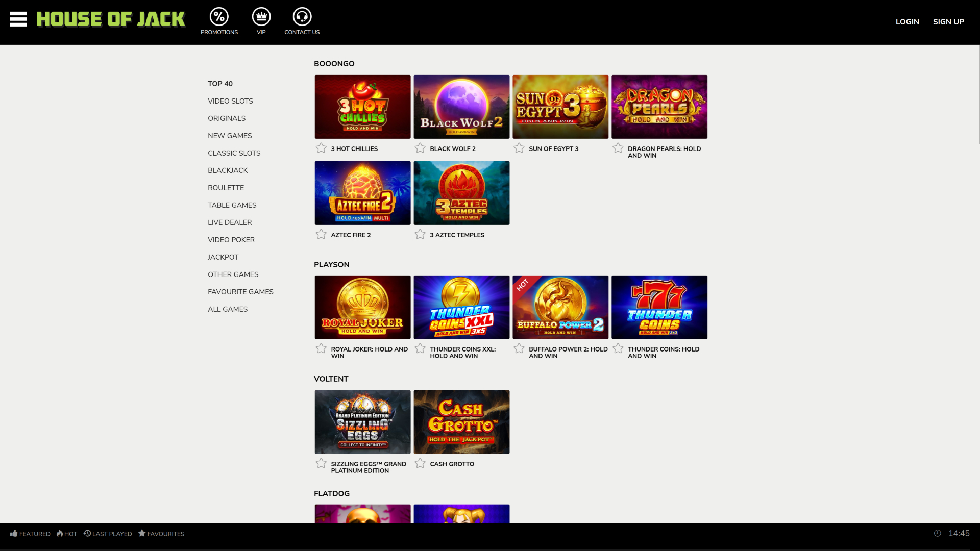This screenshot has height=551, width=980.
Task: Open the Live Dealer category
Action: click(229, 222)
